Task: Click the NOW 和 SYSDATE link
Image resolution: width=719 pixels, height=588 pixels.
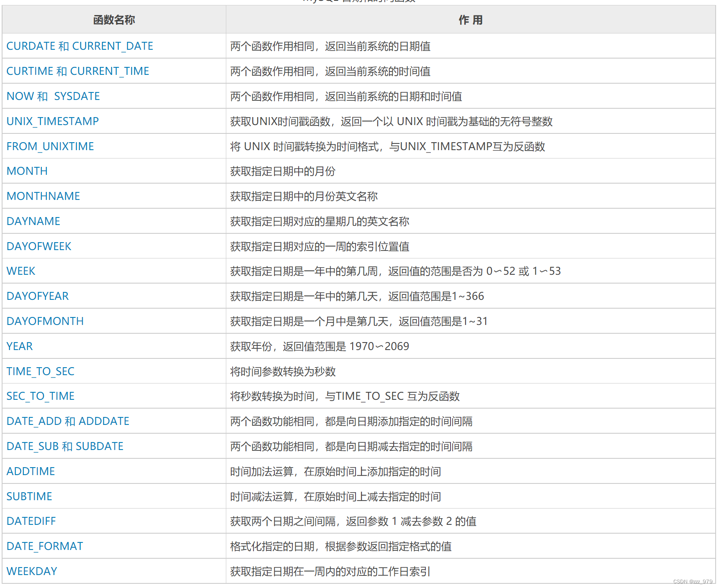Action: click(53, 96)
